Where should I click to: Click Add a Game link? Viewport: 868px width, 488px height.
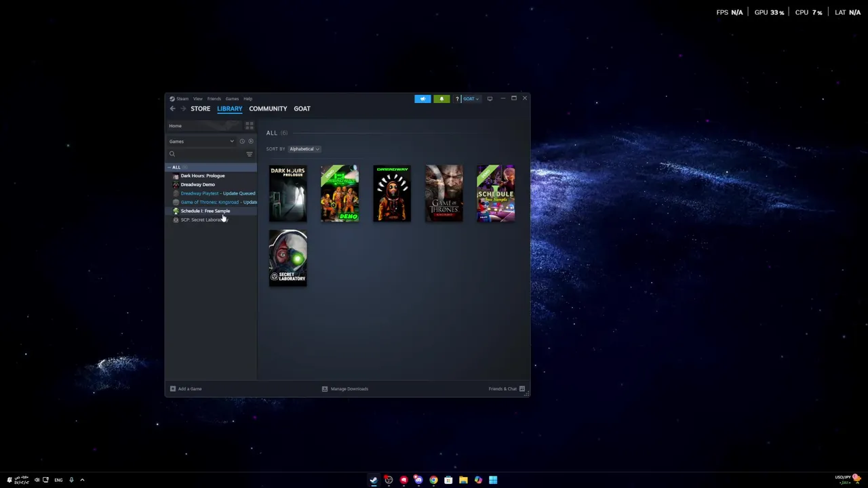tap(190, 389)
